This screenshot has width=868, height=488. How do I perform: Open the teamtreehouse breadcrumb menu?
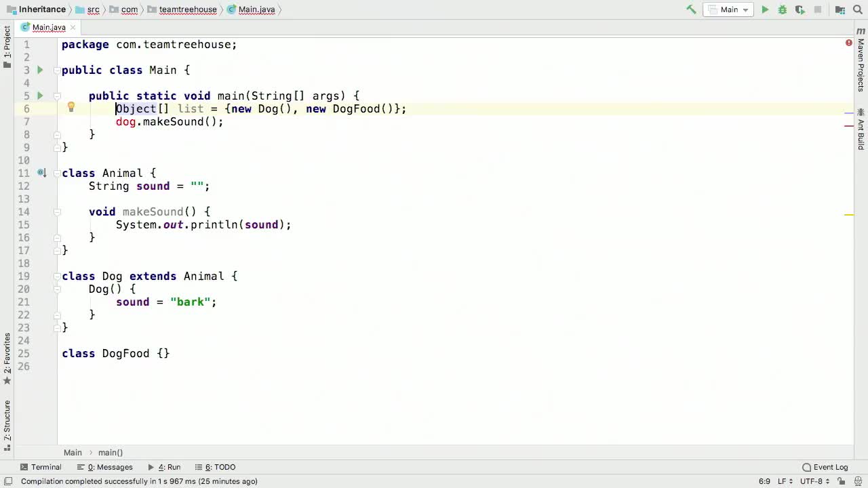pyautogui.click(x=188, y=9)
